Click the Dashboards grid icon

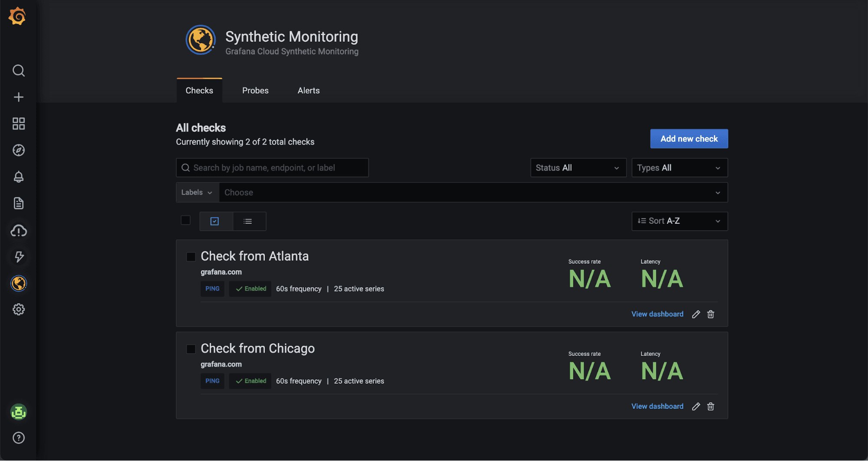19,124
